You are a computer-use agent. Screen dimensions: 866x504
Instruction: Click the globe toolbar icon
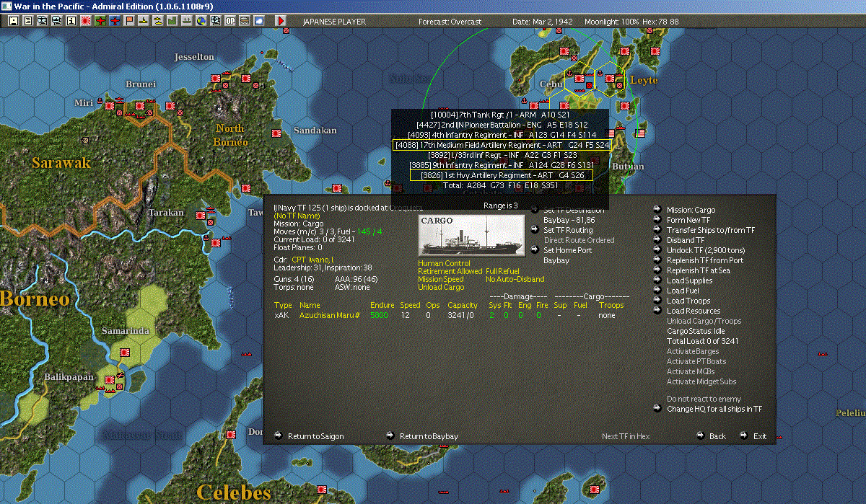[x=201, y=21]
